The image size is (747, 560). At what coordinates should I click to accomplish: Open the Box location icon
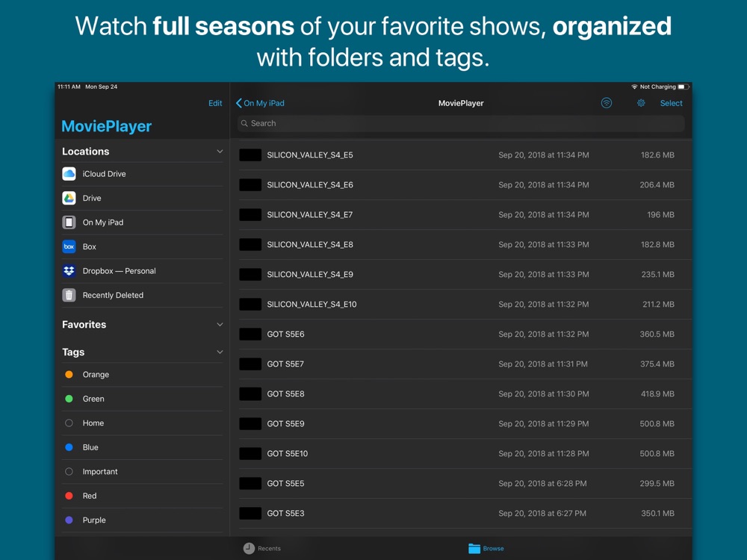click(x=69, y=246)
